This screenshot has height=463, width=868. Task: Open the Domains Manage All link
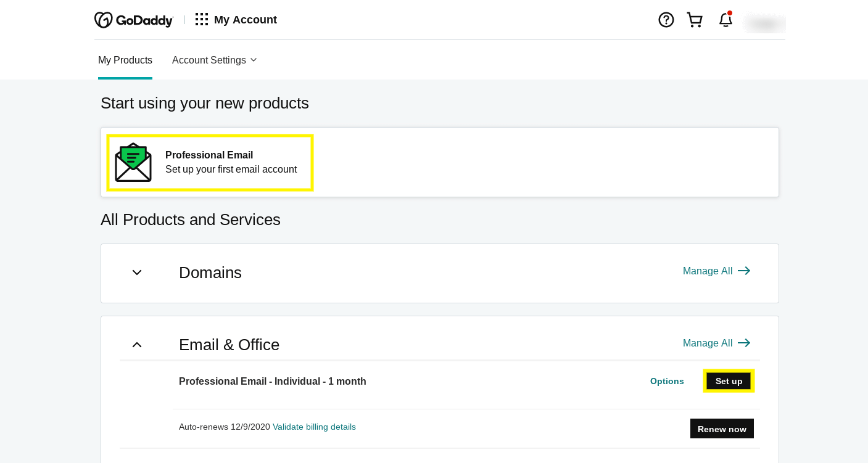click(x=717, y=271)
